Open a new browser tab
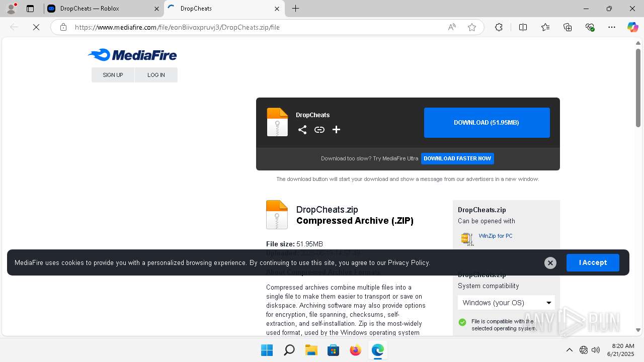The height and width of the screenshot is (362, 644). (x=296, y=9)
